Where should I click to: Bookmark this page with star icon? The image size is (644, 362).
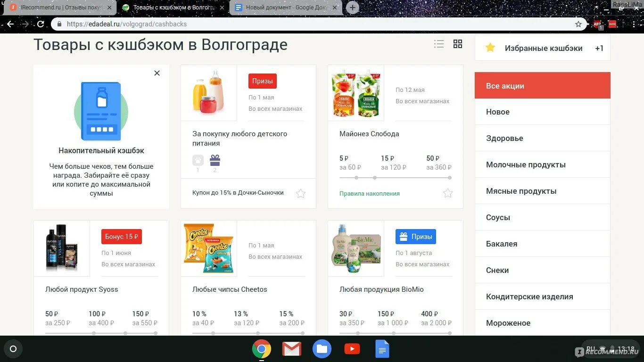tap(578, 24)
